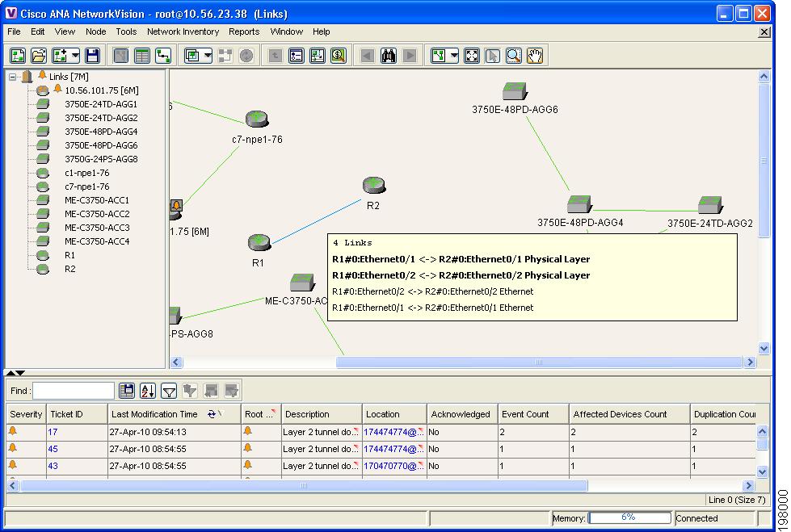
Task: Activate the zoom selection magnifier tool
Action: pyautogui.click(x=514, y=56)
